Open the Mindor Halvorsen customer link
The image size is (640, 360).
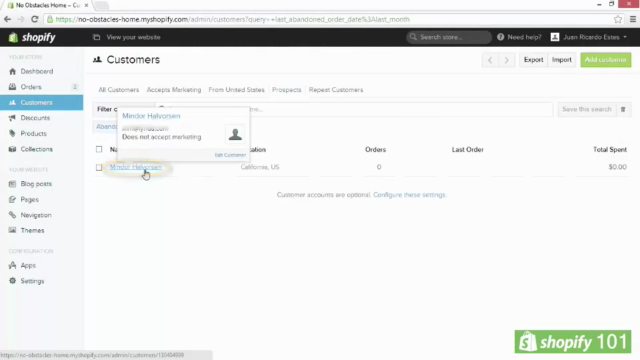click(136, 167)
